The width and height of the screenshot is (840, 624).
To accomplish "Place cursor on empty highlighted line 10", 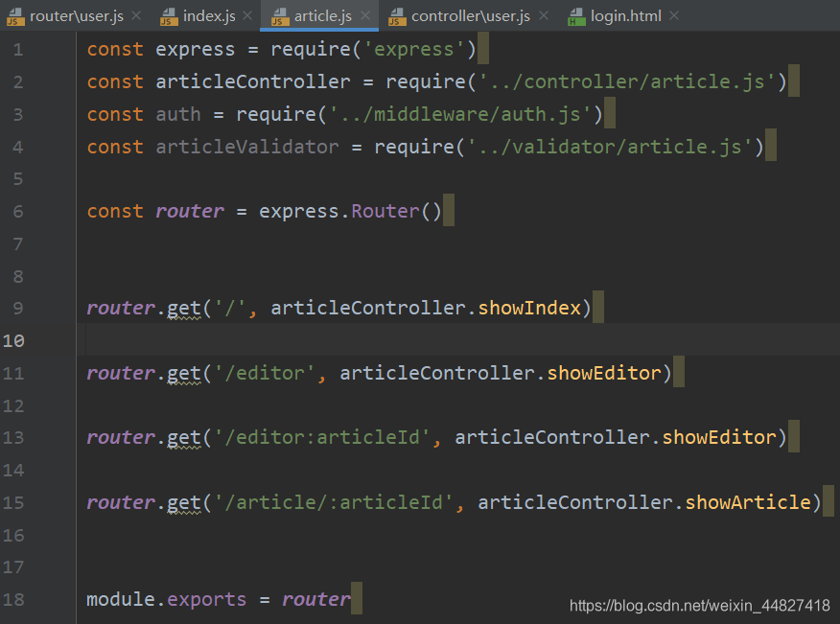I will coord(458,339).
